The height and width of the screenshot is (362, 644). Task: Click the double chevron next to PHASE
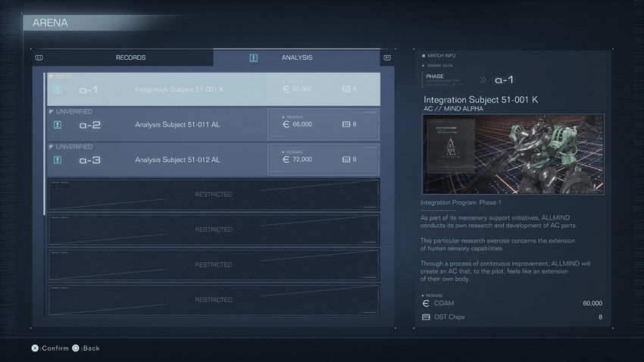click(x=483, y=80)
